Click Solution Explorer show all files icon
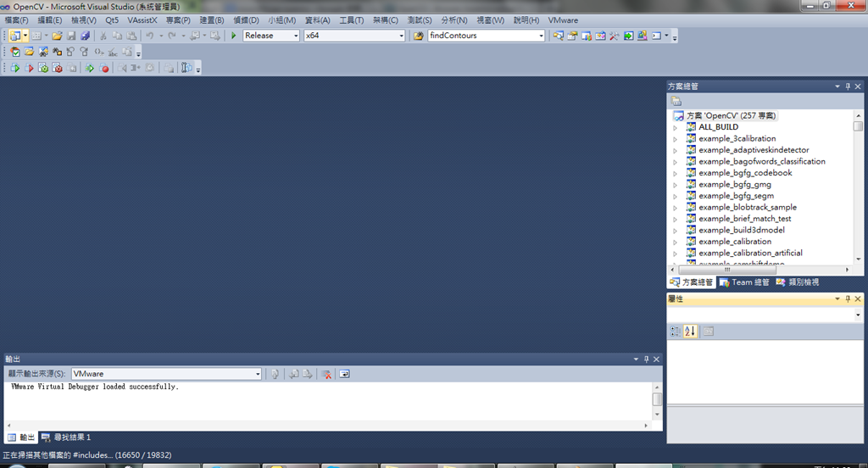868x468 pixels. coord(676,101)
